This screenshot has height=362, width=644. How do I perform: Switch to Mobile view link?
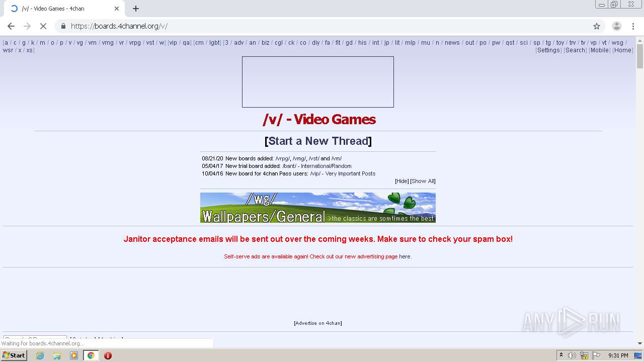tap(599, 50)
